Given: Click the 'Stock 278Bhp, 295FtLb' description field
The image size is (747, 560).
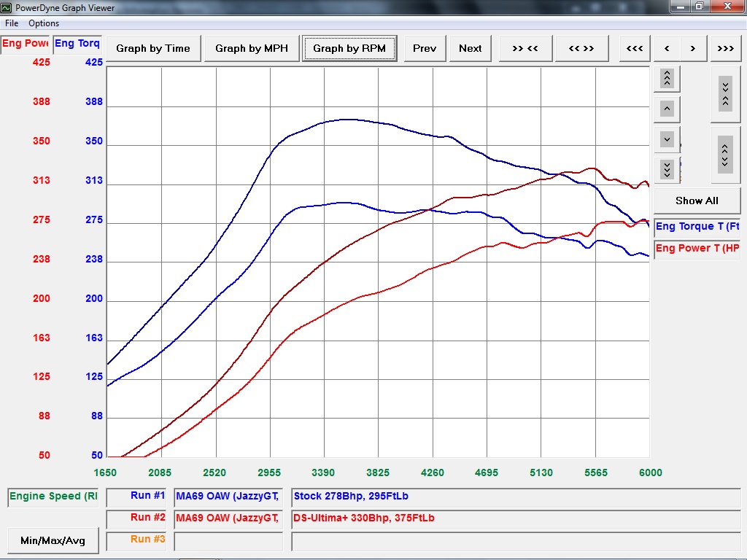Looking at the screenshot, I should 516,497.
